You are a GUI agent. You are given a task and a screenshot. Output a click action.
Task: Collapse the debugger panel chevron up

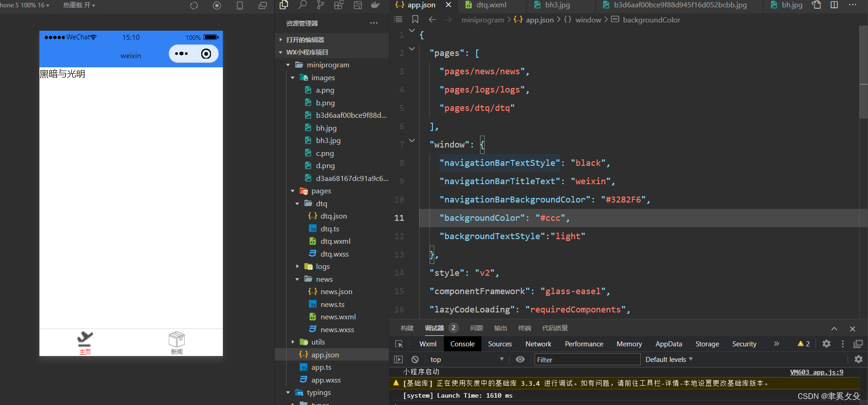(x=834, y=328)
